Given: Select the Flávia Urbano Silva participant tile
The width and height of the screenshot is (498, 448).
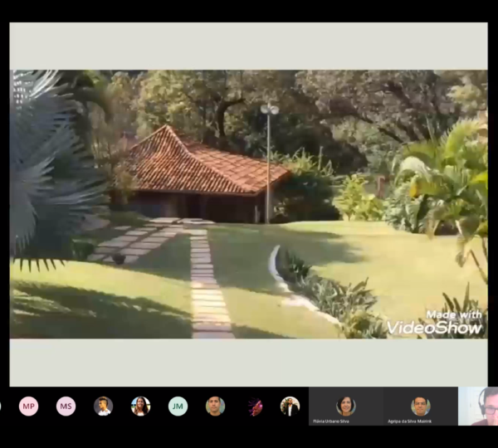Looking at the screenshot, I should point(345,407).
